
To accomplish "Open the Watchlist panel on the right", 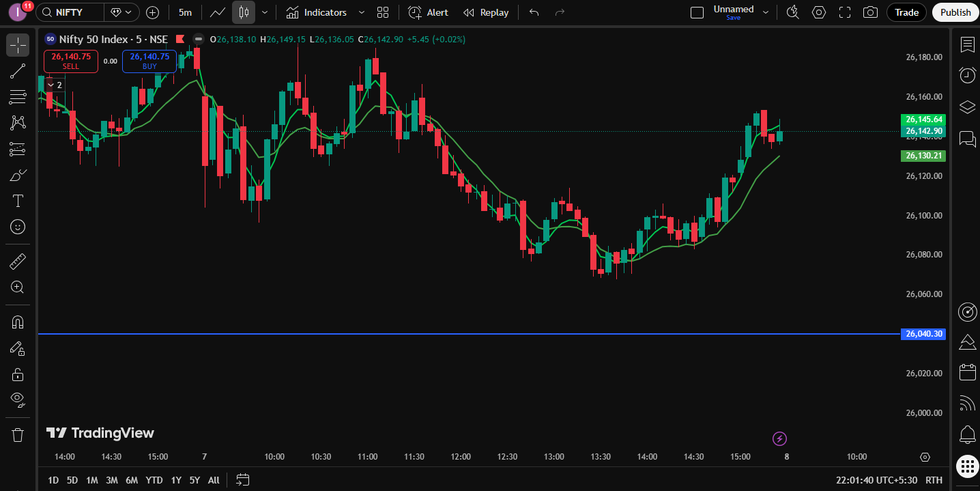I will (x=967, y=44).
